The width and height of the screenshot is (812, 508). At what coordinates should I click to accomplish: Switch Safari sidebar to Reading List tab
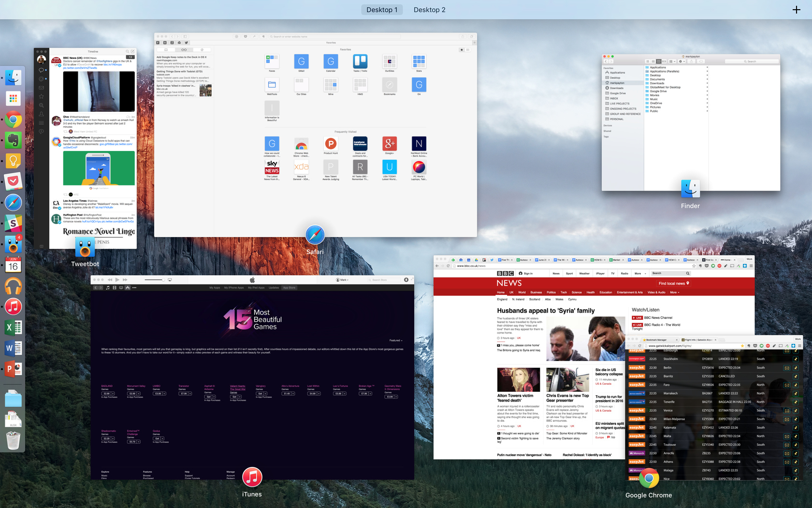(x=184, y=50)
